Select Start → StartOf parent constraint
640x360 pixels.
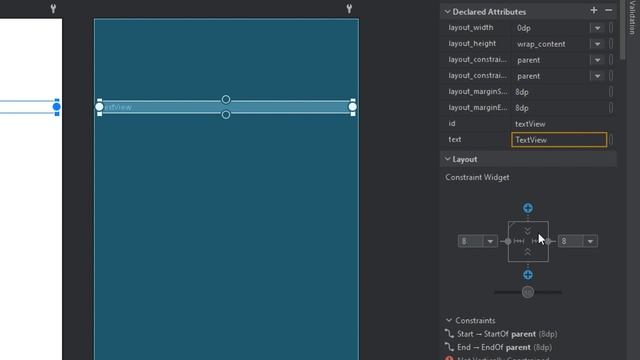[x=501, y=334]
